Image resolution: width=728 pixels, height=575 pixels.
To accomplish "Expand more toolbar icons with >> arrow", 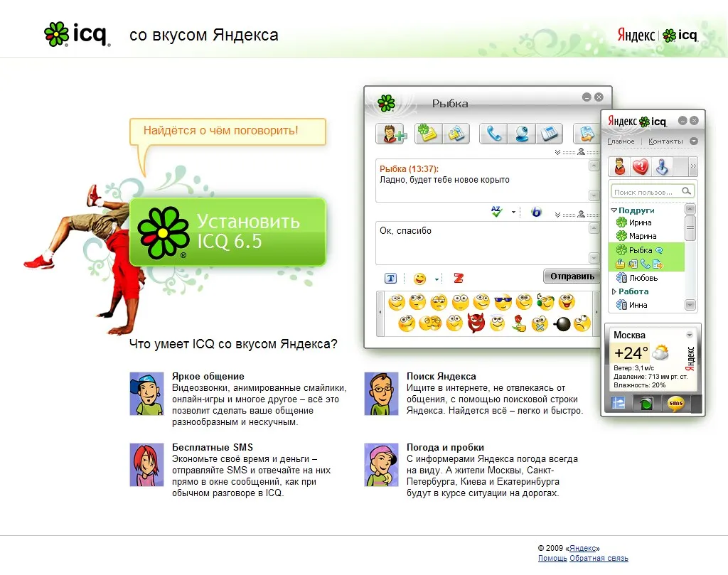I will click(693, 166).
